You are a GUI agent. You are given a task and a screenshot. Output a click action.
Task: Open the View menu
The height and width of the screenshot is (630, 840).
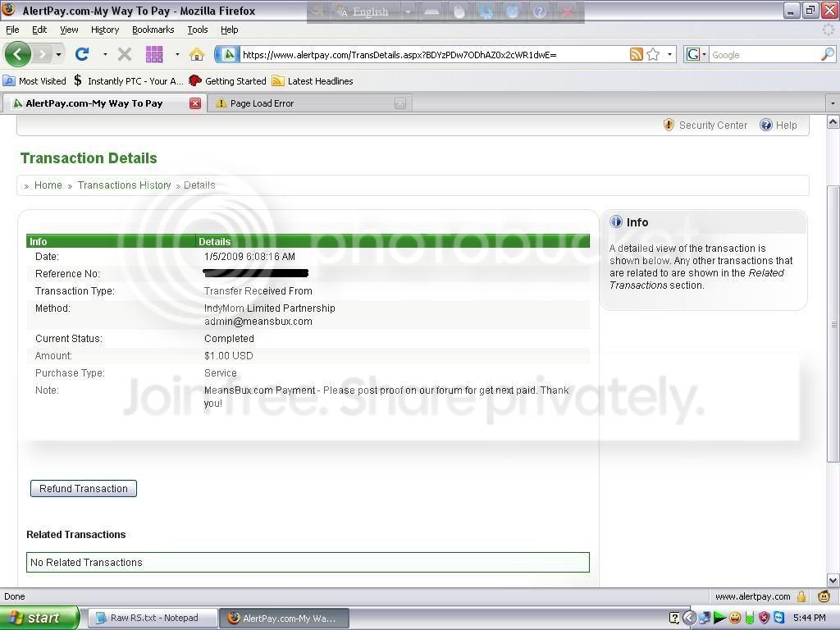pos(69,30)
